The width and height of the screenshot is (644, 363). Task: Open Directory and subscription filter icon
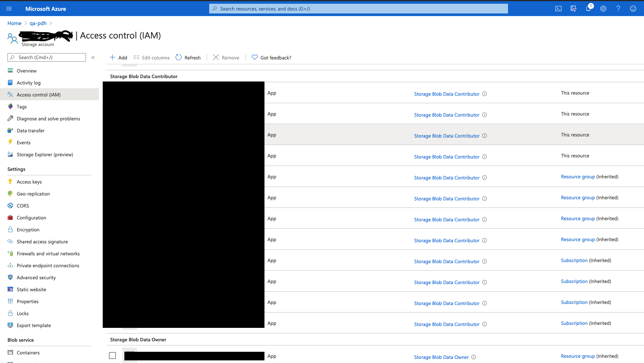(573, 9)
